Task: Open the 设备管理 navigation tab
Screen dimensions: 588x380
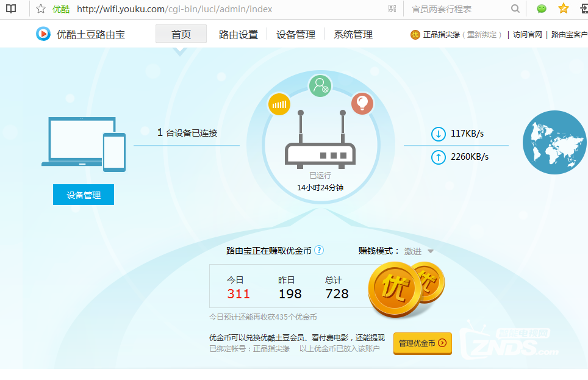Action: 296,35
